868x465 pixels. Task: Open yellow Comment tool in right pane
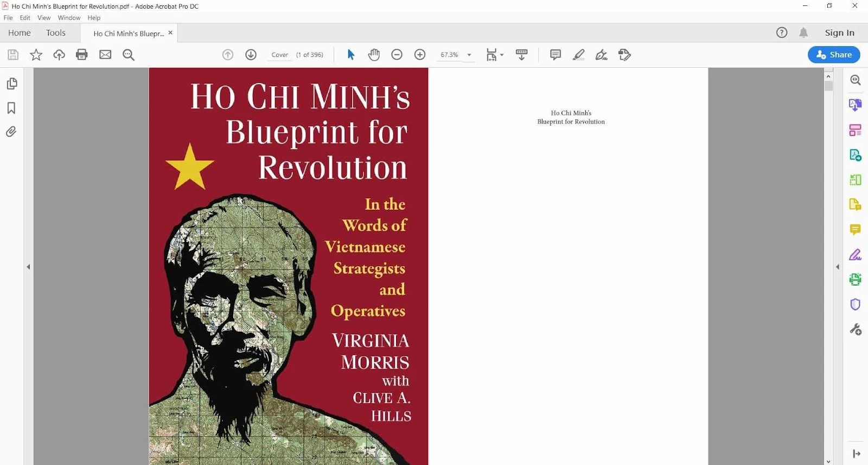856,230
